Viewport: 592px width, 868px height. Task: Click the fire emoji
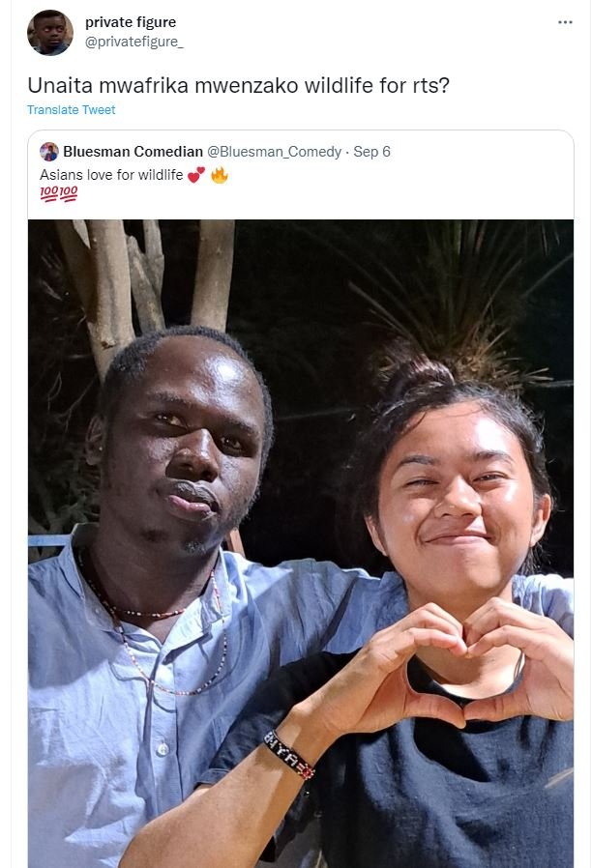pyautogui.click(x=220, y=175)
